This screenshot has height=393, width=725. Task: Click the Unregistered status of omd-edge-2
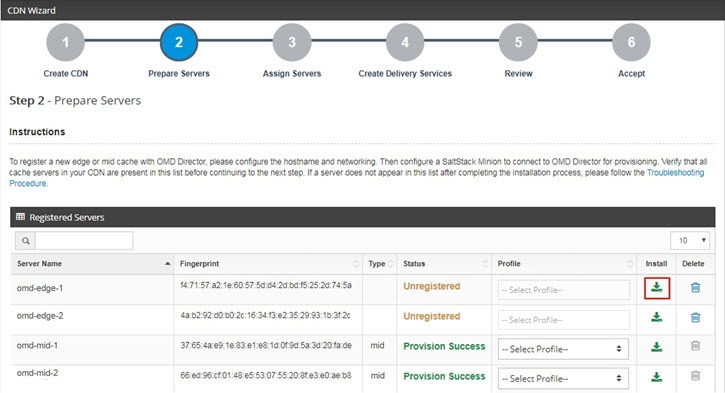click(x=431, y=316)
